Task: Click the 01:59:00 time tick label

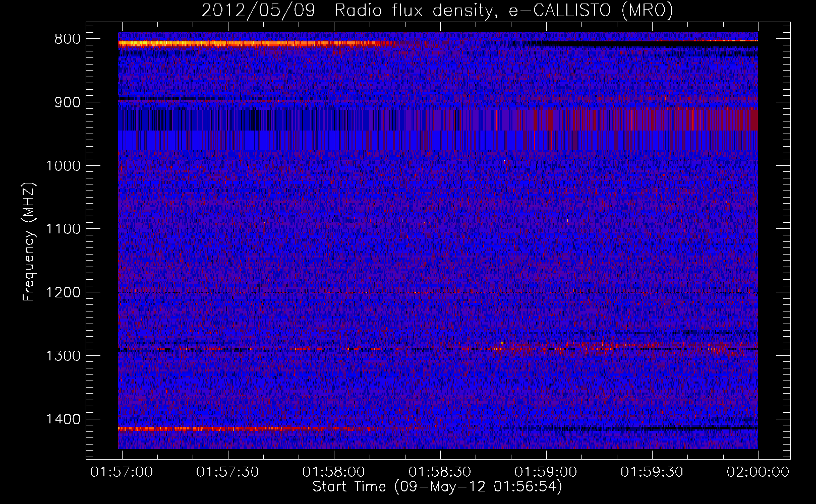Action: (546, 472)
